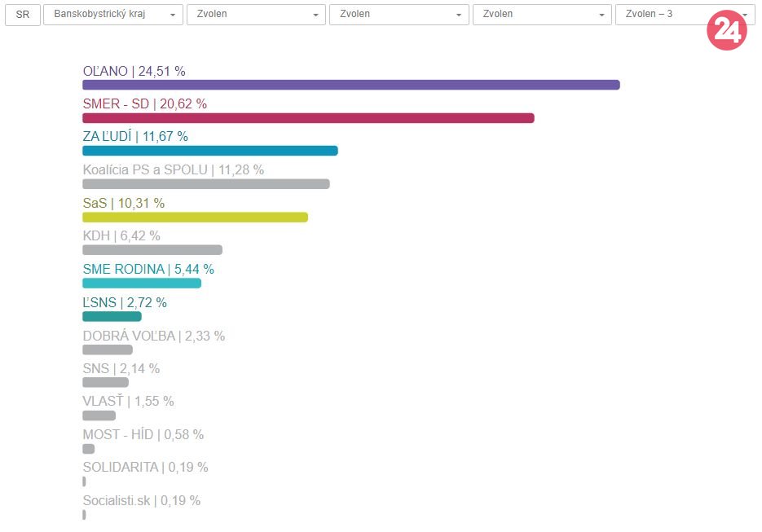Click the crimson SMER - SD bar
The width and height of the screenshot is (762, 532).
click(x=308, y=118)
